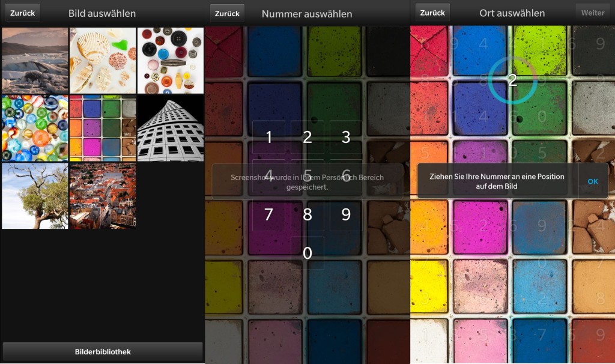The width and height of the screenshot is (615, 364).
Task: Open the Bilderbibliothek
Action: [103, 351]
